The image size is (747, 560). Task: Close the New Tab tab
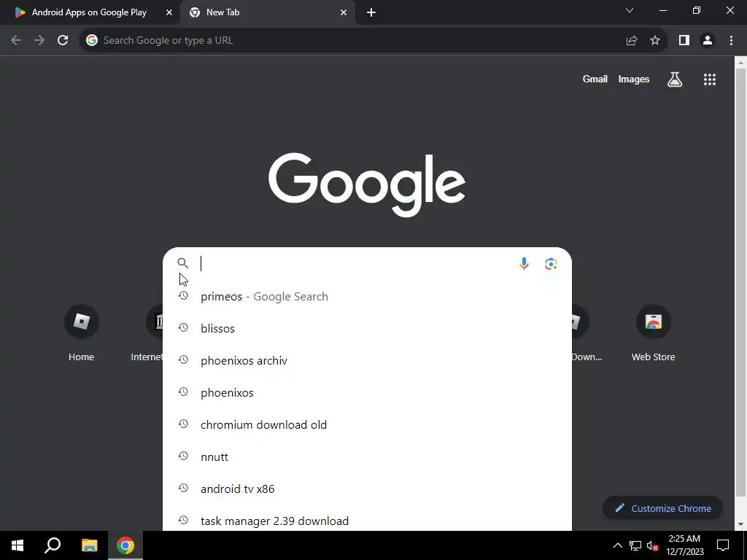[344, 13]
